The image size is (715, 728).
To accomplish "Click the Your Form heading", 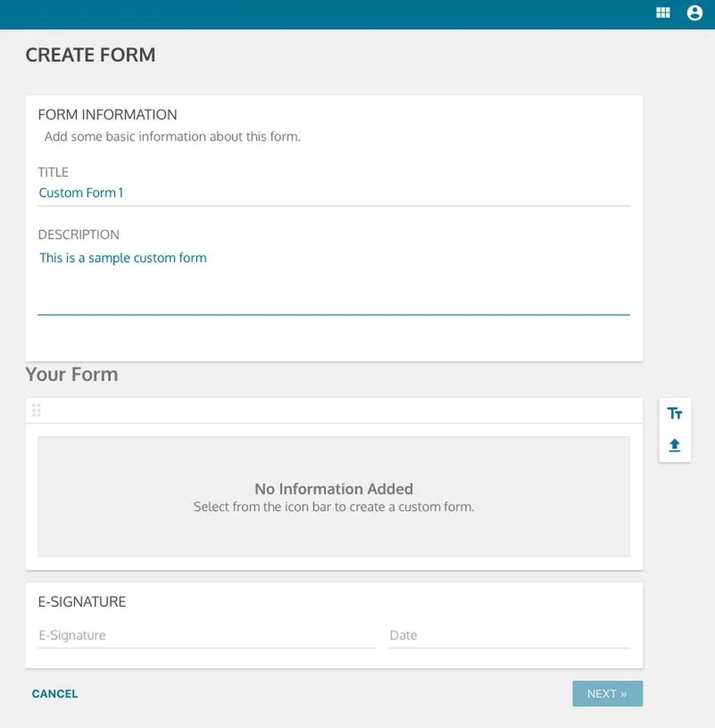I will point(72,374).
